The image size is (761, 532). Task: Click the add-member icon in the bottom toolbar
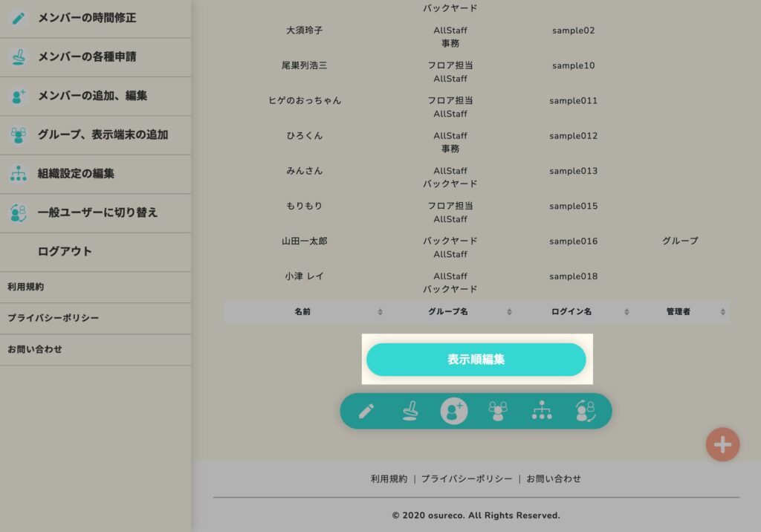pyautogui.click(x=454, y=411)
